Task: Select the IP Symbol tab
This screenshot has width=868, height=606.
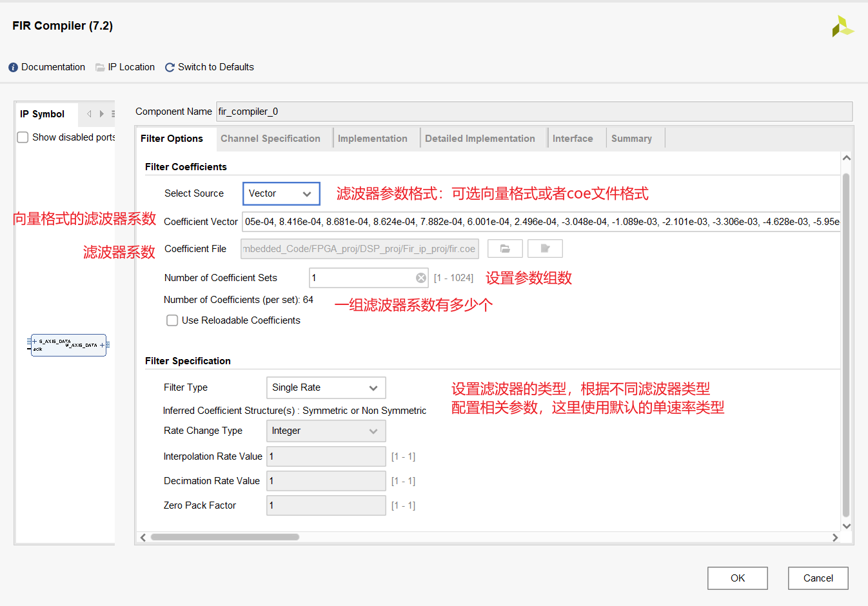Action: pyautogui.click(x=43, y=114)
